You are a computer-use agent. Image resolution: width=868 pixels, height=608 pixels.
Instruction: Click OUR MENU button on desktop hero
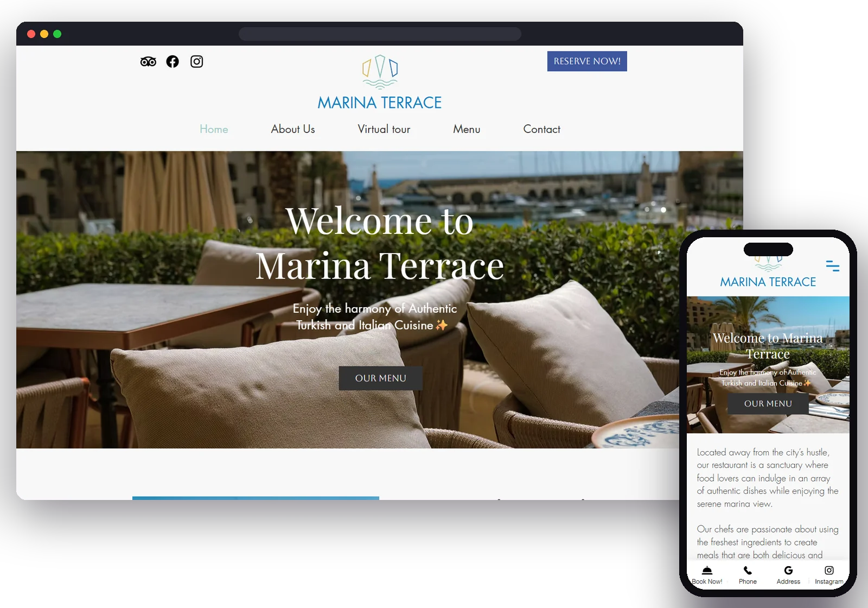[381, 378]
